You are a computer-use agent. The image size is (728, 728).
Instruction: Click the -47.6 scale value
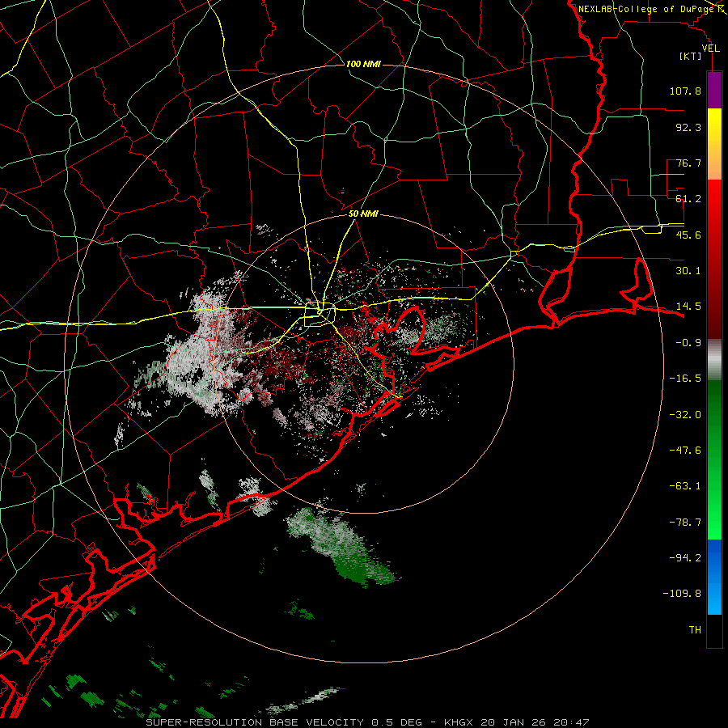(x=685, y=451)
